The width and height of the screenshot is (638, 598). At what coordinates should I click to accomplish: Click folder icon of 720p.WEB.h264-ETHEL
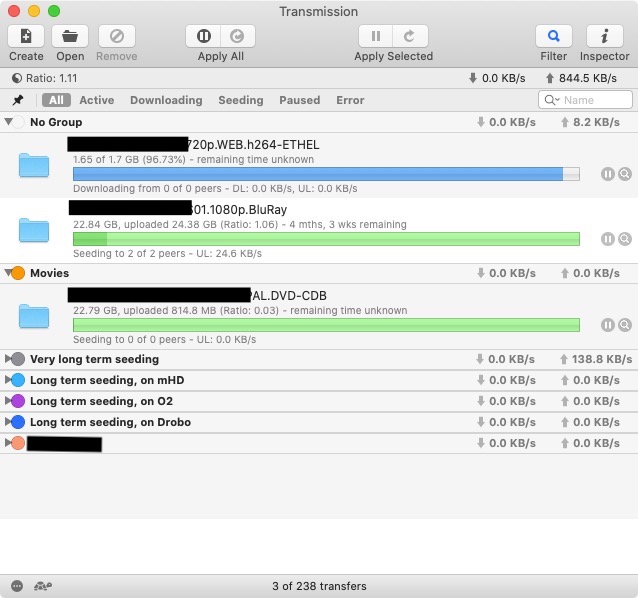click(34, 165)
